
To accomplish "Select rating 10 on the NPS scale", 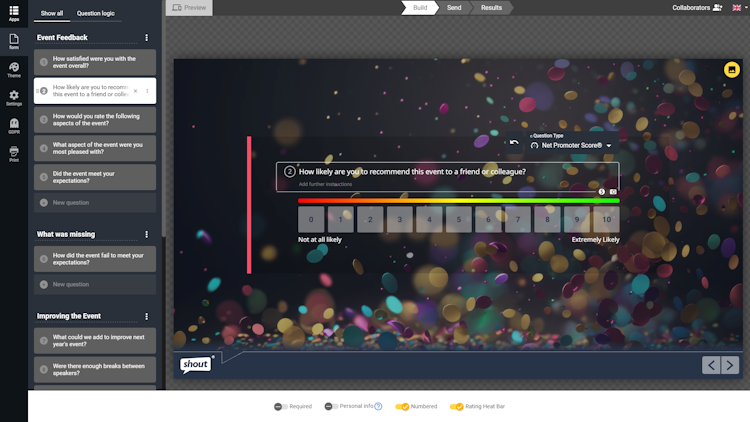I will tap(607, 220).
